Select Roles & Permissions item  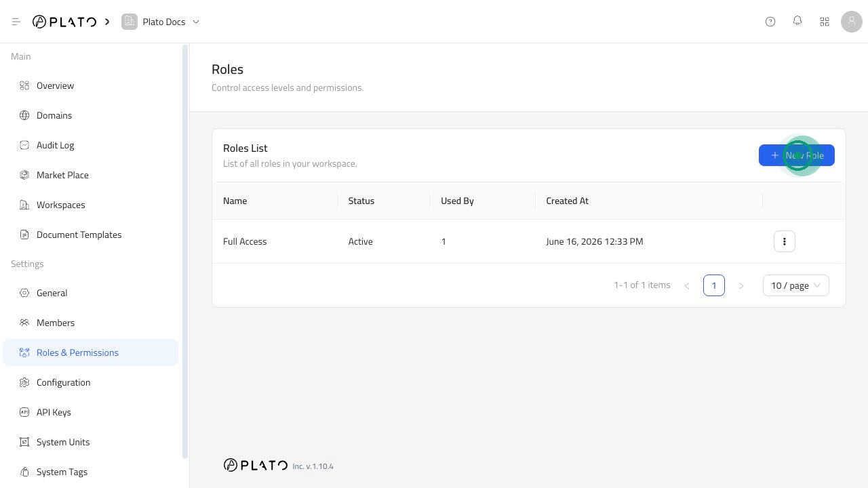pos(91,352)
